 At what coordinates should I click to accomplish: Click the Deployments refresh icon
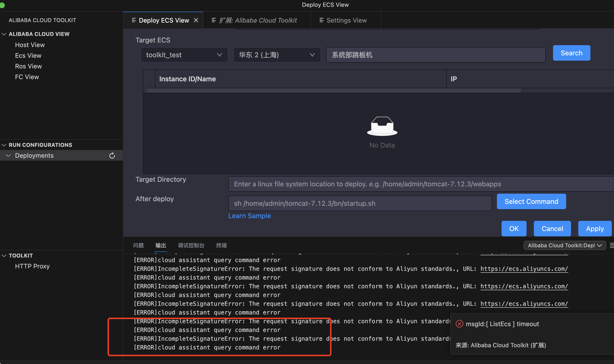point(112,156)
